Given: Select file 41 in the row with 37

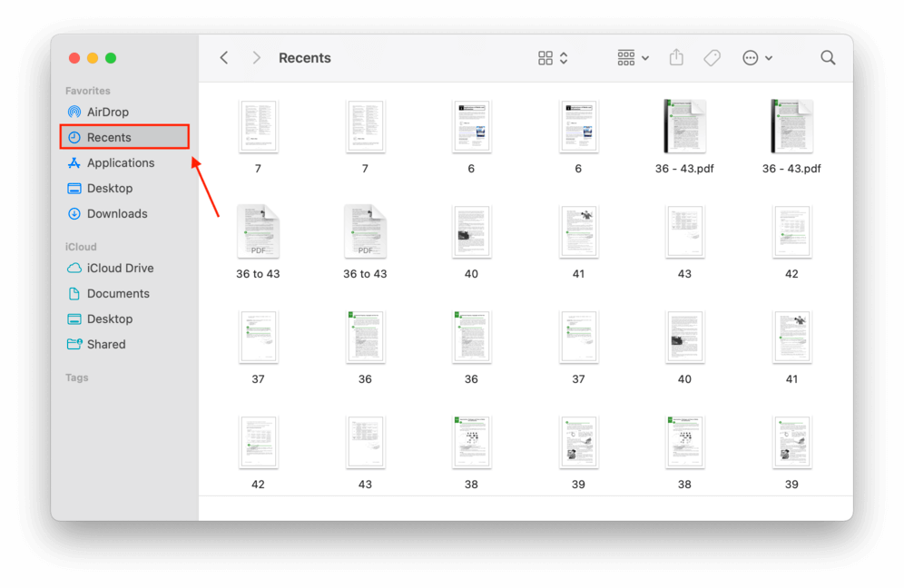Looking at the screenshot, I should pos(791,338).
